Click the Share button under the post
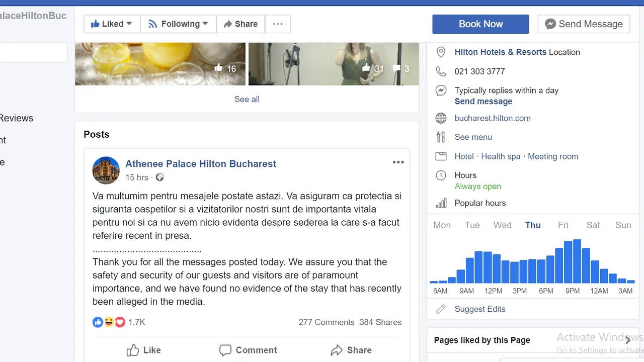The width and height of the screenshot is (644, 362). pos(351,350)
